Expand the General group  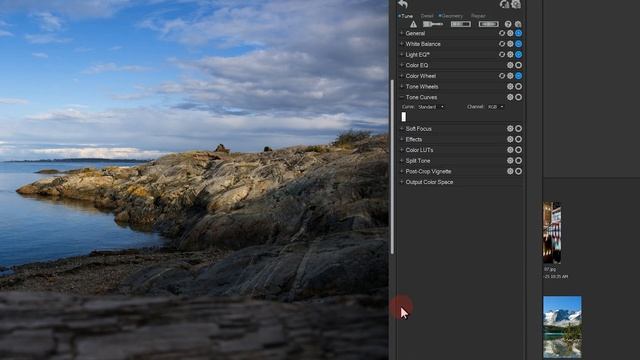click(x=402, y=33)
